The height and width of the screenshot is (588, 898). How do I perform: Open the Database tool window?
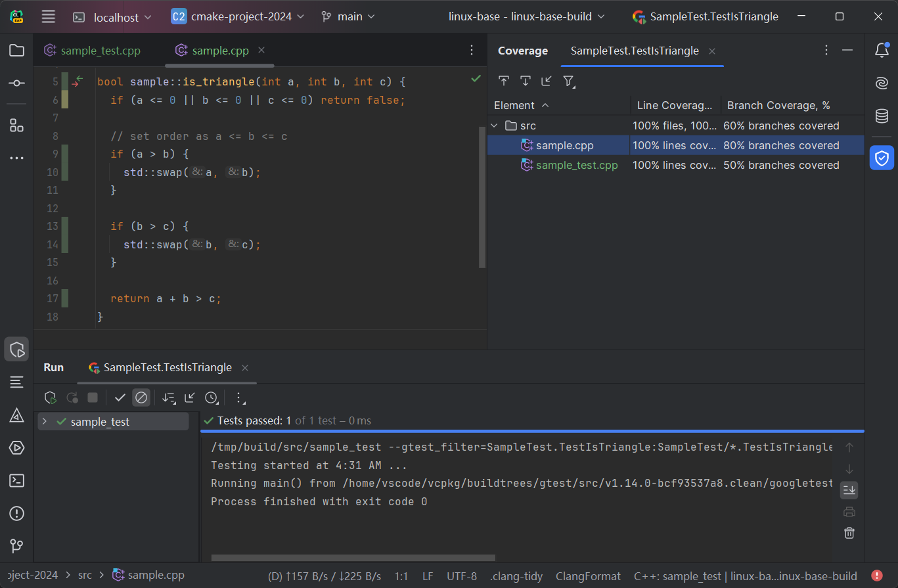(x=882, y=116)
